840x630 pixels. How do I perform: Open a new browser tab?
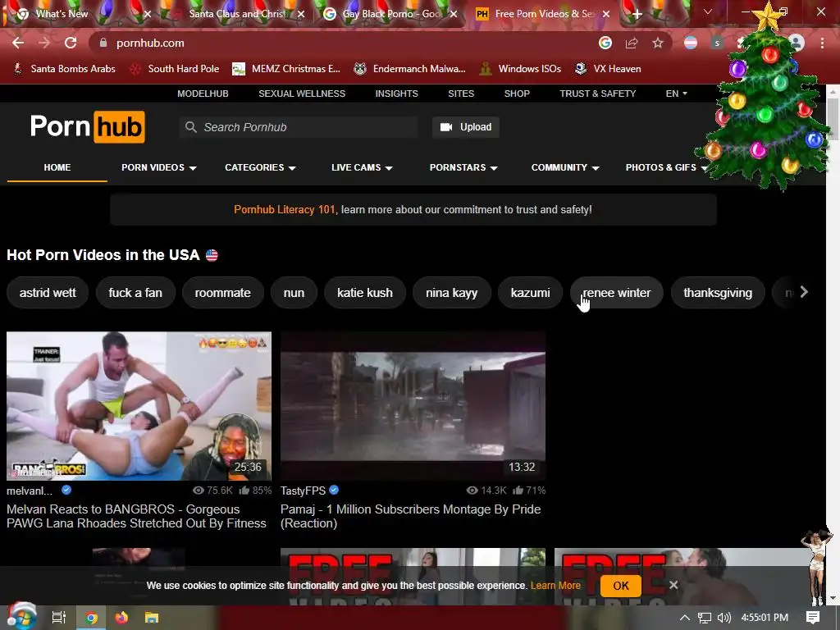[x=637, y=15]
